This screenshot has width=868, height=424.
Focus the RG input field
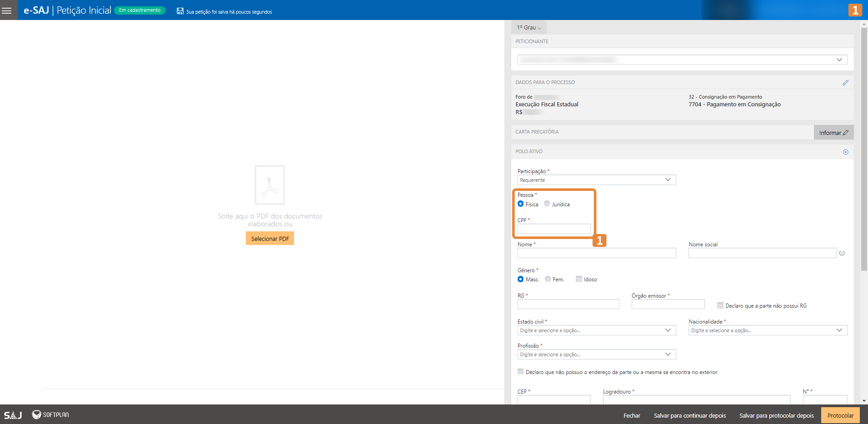click(568, 304)
